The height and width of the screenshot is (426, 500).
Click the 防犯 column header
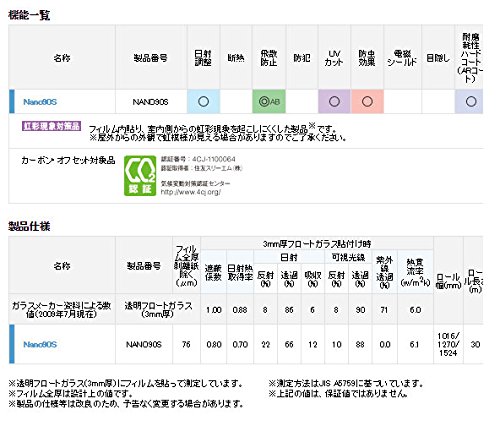click(x=302, y=58)
